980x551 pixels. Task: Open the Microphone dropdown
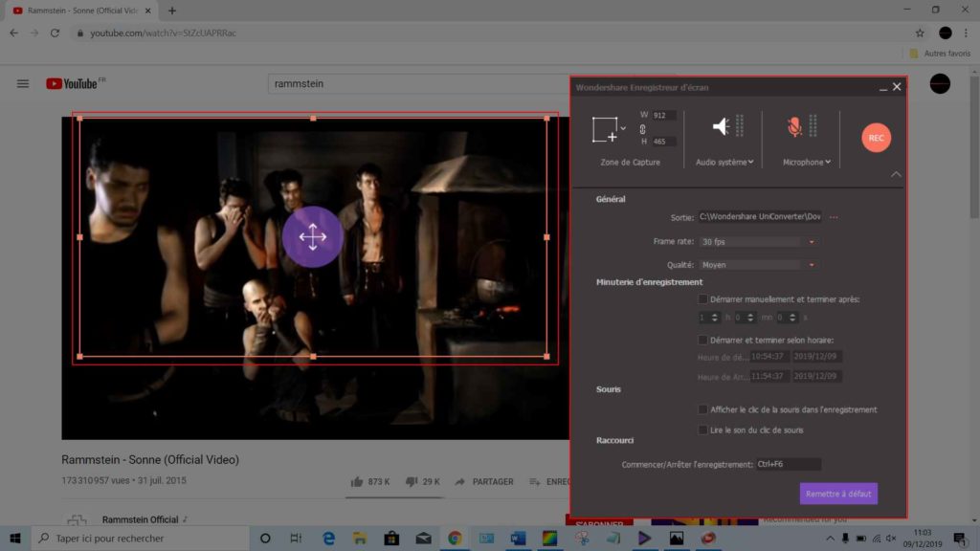tap(806, 162)
